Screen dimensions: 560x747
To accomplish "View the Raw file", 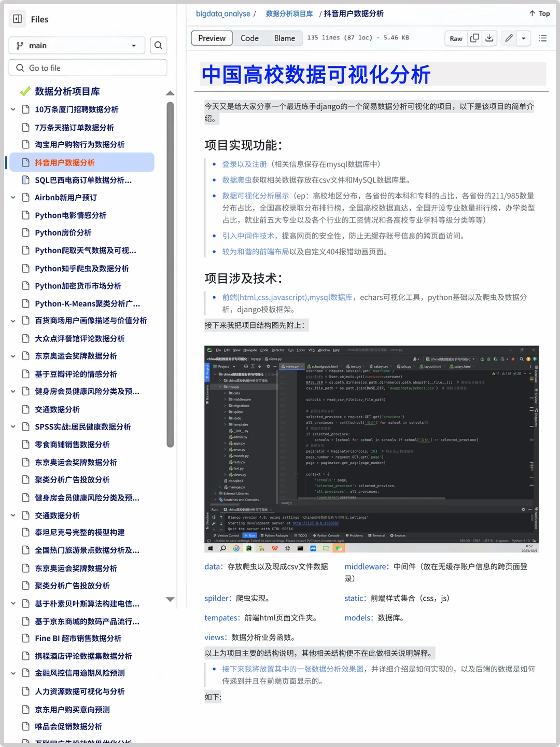I will click(x=456, y=38).
